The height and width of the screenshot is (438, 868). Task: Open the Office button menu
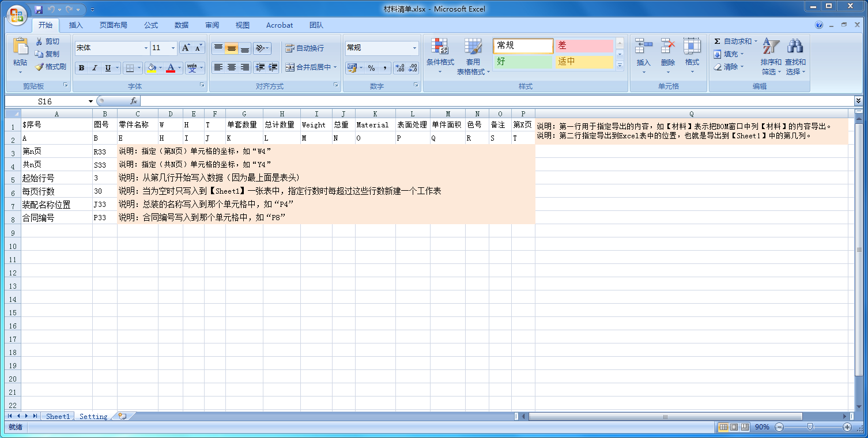point(16,14)
